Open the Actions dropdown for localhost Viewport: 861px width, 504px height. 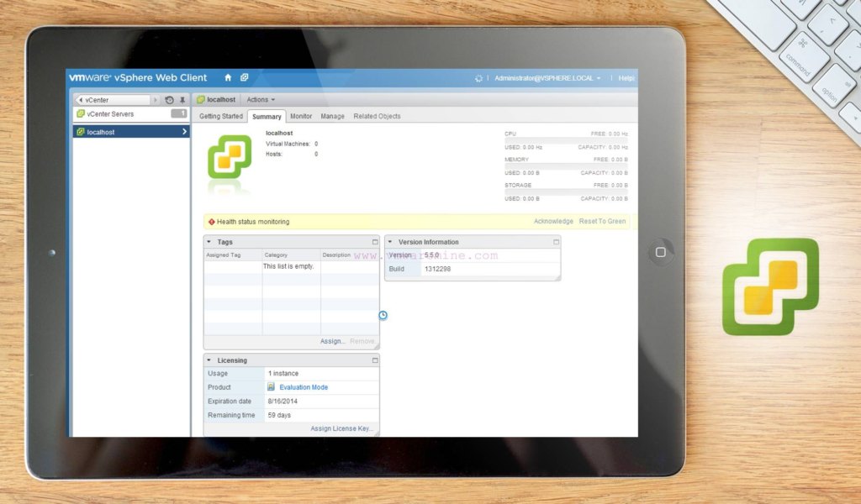259,99
